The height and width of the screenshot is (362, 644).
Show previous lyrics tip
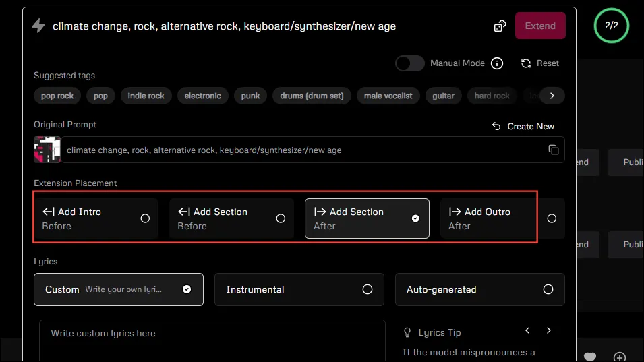(x=527, y=330)
